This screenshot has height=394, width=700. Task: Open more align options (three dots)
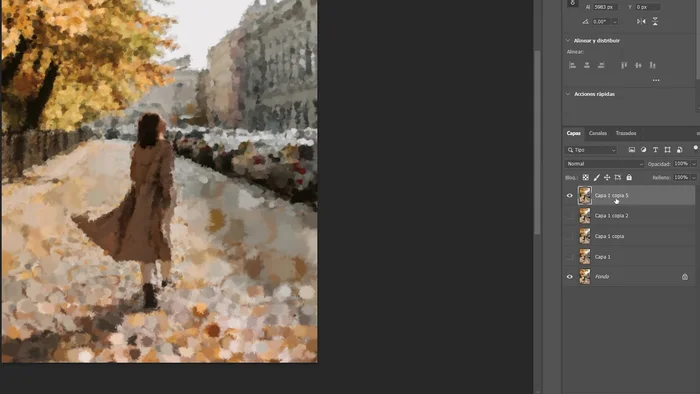click(x=656, y=80)
